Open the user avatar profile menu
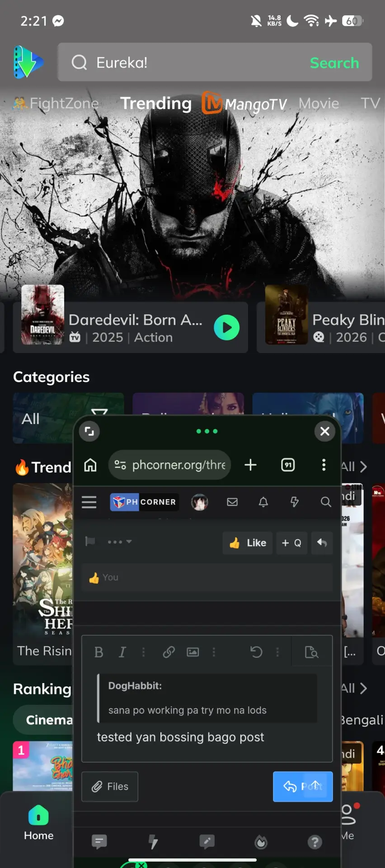The width and height of the screenshot is (385, 868). 200,502
